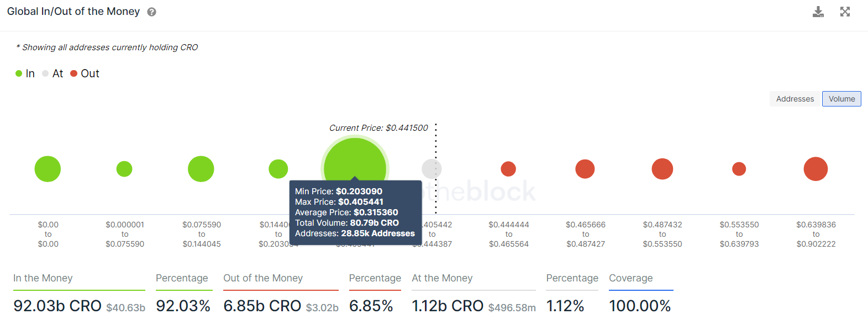This screenshot has height=330, width=868.
Task: Click red bubble for $0.444444 to $0.465564
Action: 508,169
